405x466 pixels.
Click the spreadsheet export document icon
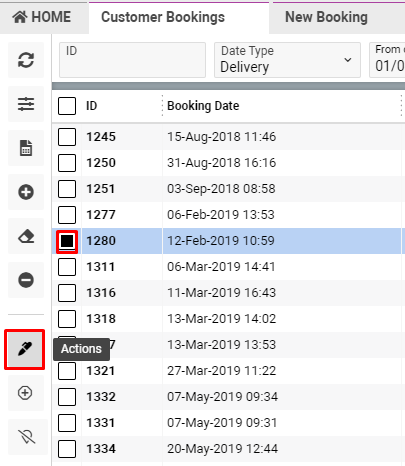[x=26, y=148]
